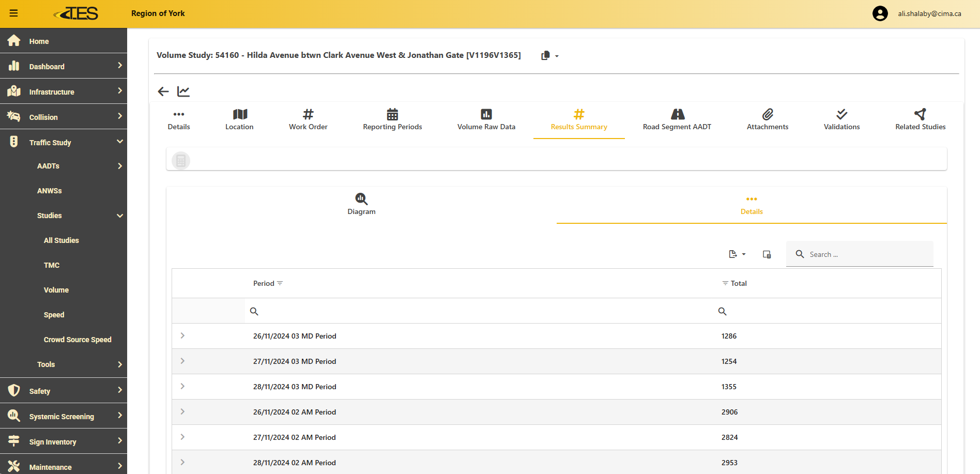980x474 pixels.
Task: Expand the 27/11/2024 02 AM Period row
Action: click(182, 437)
